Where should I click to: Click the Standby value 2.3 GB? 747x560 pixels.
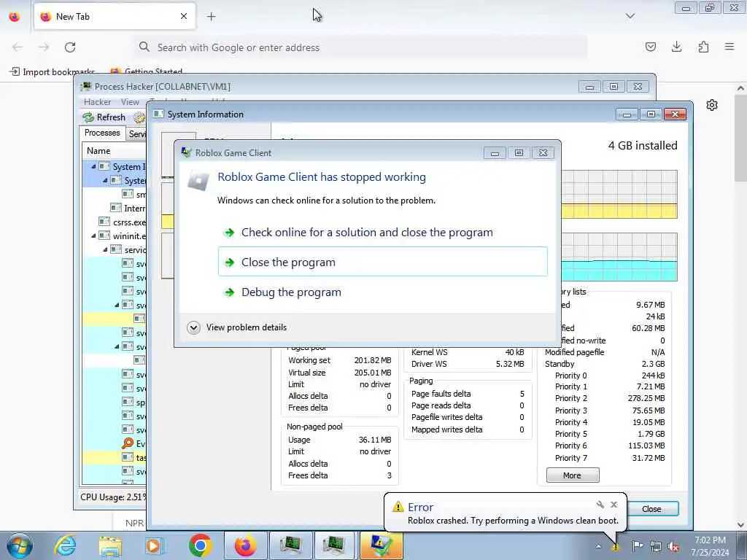coord(653,364)
